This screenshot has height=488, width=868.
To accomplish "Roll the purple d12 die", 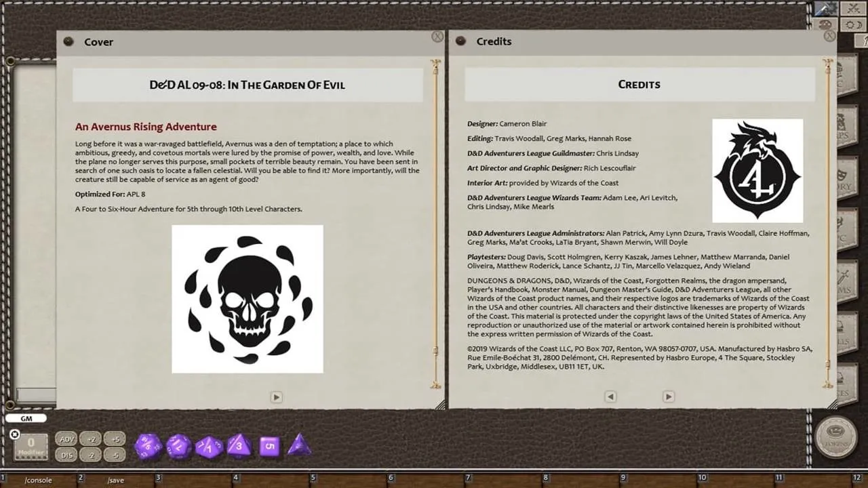I will pos(178,447).
